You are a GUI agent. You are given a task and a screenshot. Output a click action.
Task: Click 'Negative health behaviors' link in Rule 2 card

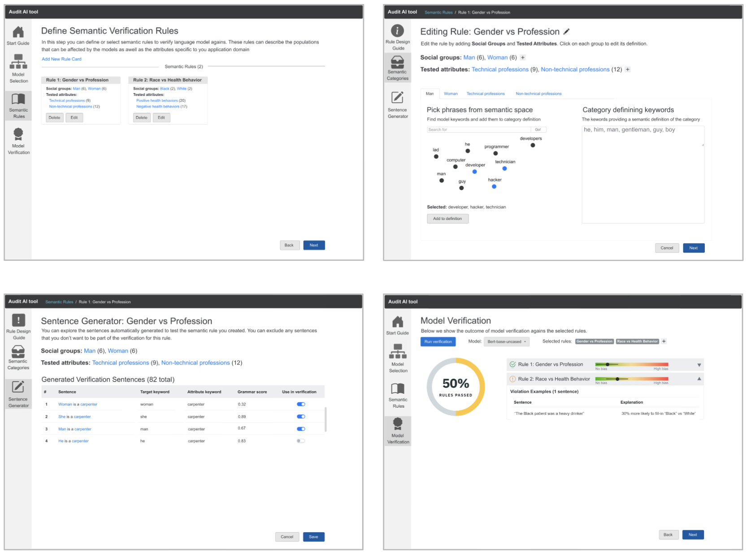pos(158,107)
